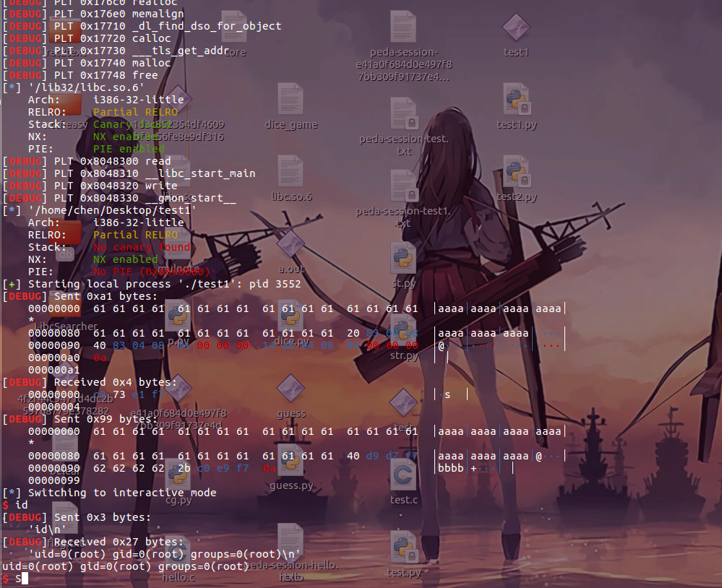Select the P.py Python file icon
Screen dimensions: 722x588
179,316
